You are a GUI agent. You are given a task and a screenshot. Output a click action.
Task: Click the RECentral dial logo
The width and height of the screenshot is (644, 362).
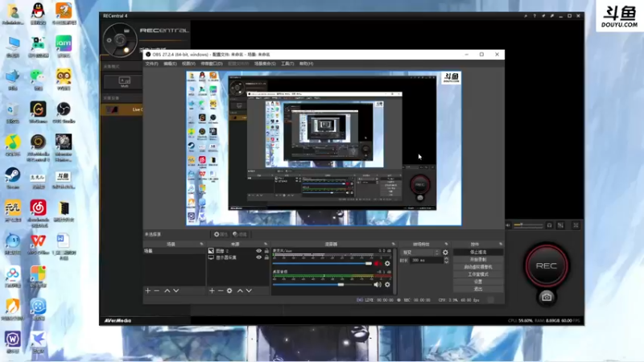[x=120, y=40]
